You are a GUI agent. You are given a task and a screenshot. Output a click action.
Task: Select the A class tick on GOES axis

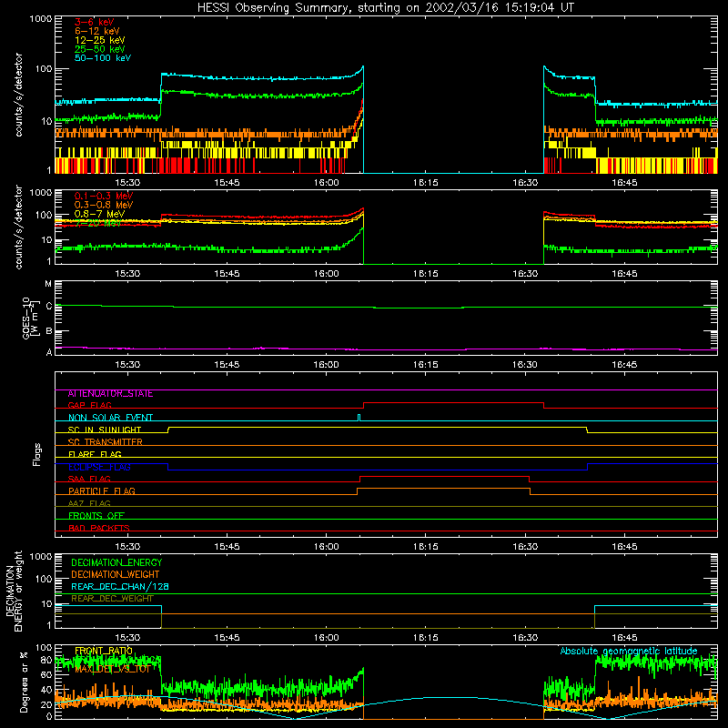49,352
